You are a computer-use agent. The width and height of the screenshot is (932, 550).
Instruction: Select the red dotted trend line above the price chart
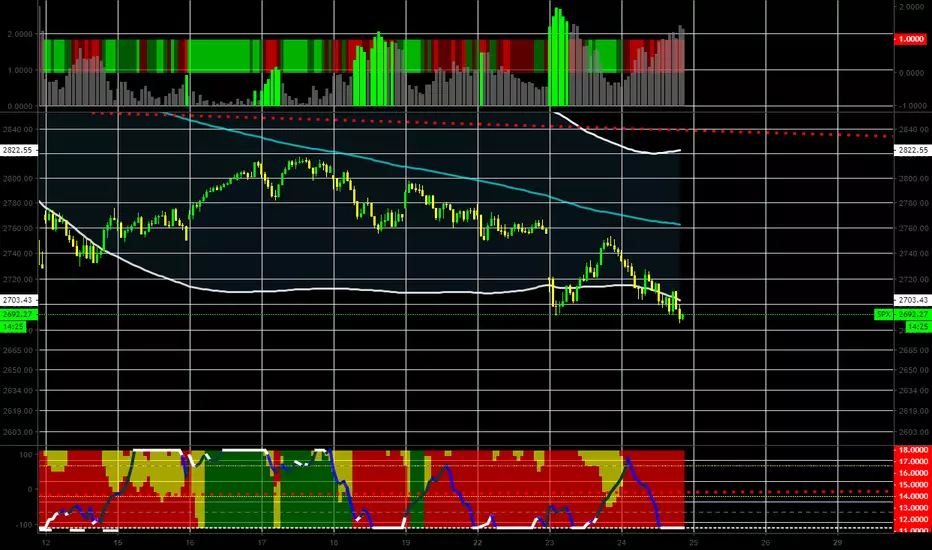tap(493, 124)
